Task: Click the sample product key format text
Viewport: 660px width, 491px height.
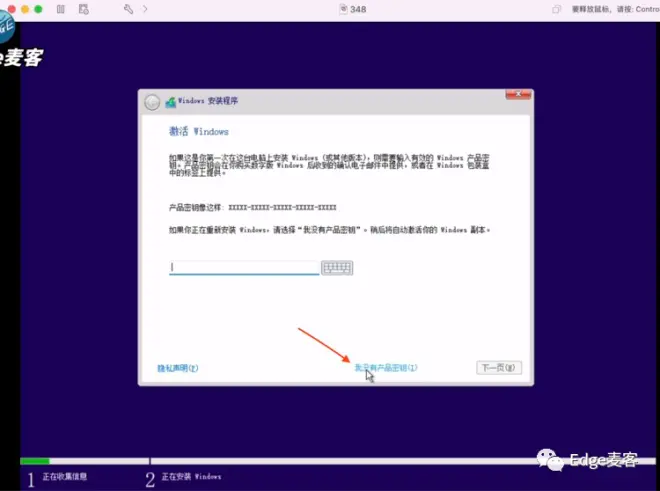Action: point(282,207)
